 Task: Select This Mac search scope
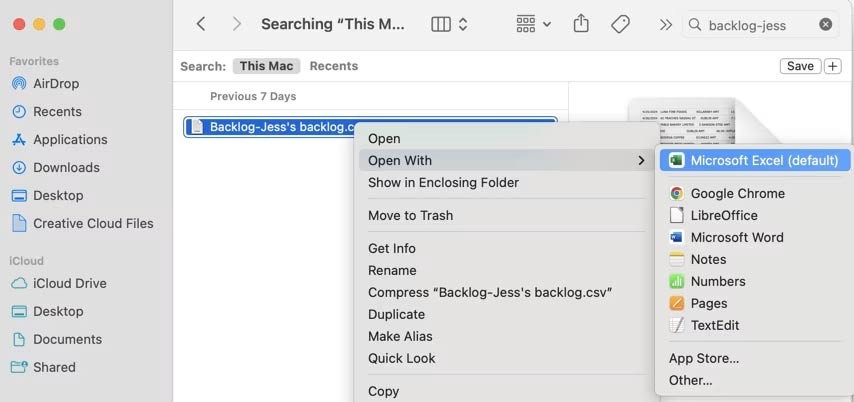point(266,66)
